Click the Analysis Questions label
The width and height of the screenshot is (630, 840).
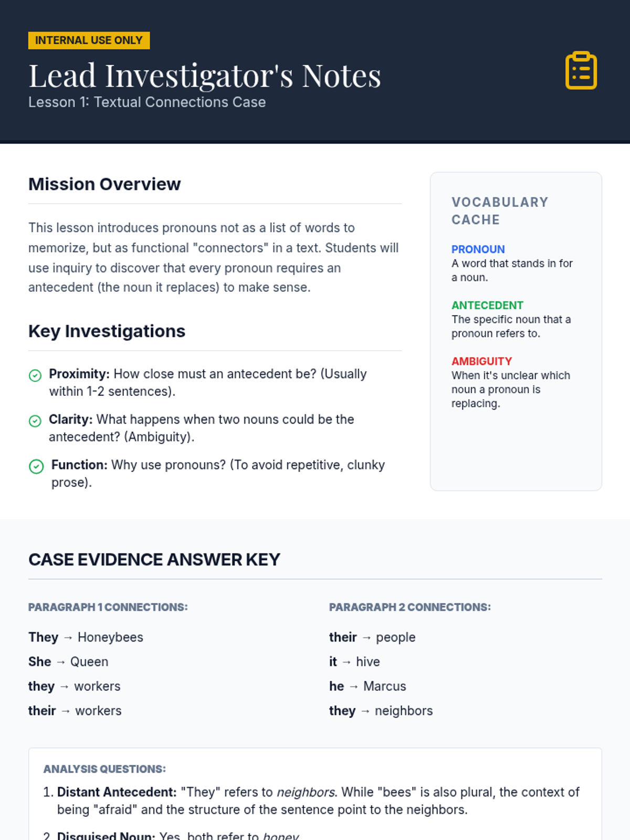tap(104, 769)
